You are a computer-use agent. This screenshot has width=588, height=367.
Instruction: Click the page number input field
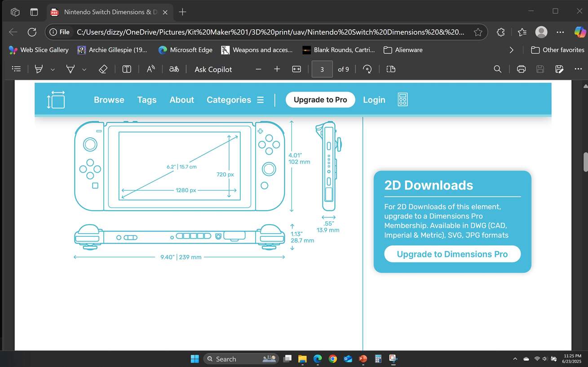pyautogui.click(x=322, y=69)
